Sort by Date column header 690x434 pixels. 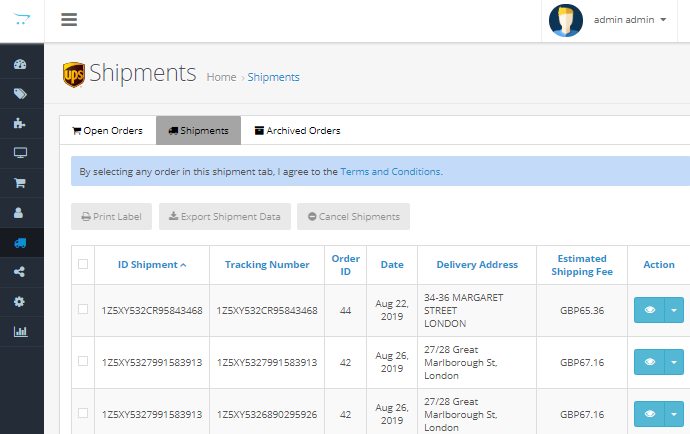click(x=392, y=265)
